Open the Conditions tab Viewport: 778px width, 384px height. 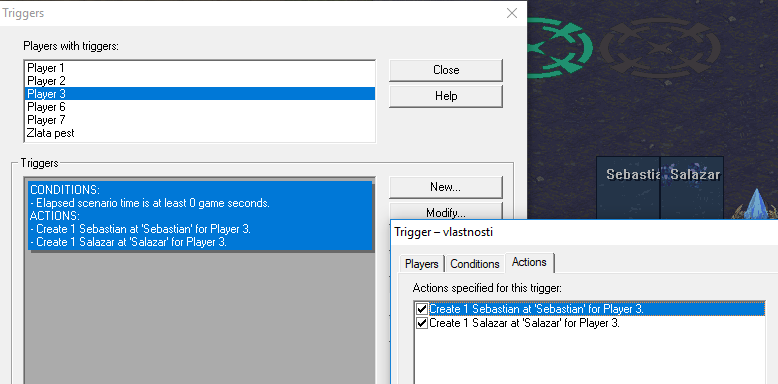[x=474, y=264]
